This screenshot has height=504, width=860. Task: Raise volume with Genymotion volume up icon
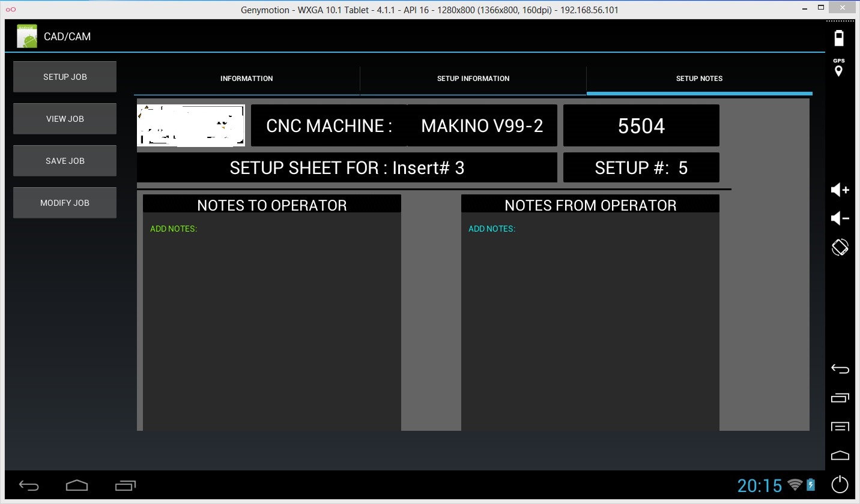pyautogui.click(x=840, y=190)
